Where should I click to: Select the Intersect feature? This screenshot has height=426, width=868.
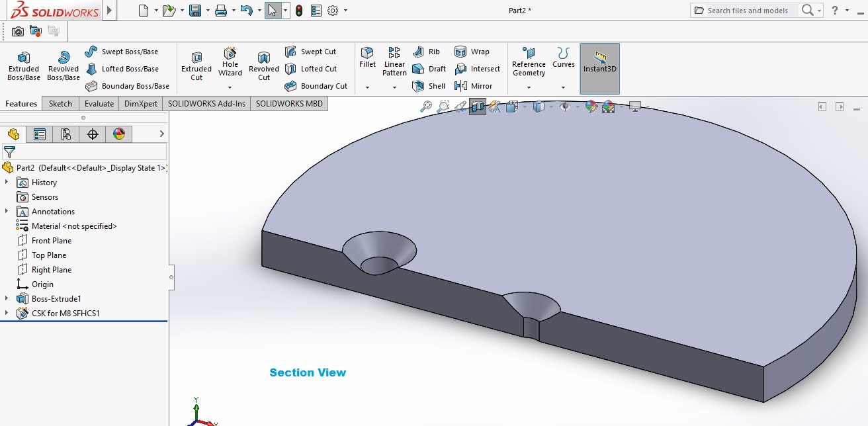click(477, 69)
